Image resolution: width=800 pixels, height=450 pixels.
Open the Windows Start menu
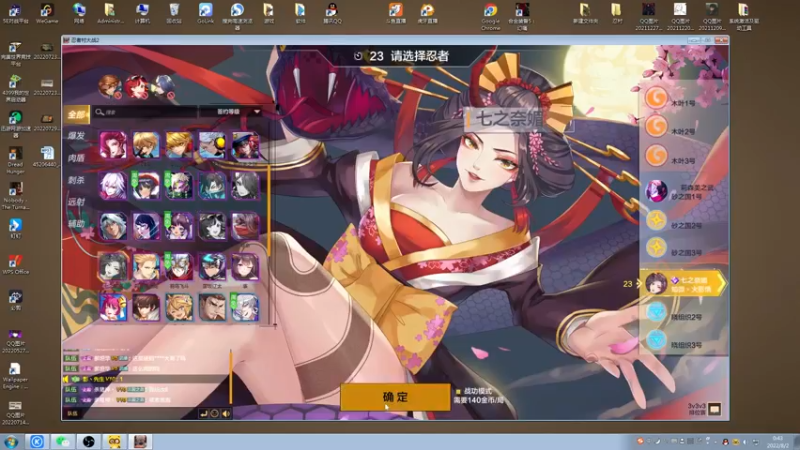coord(11,441)
